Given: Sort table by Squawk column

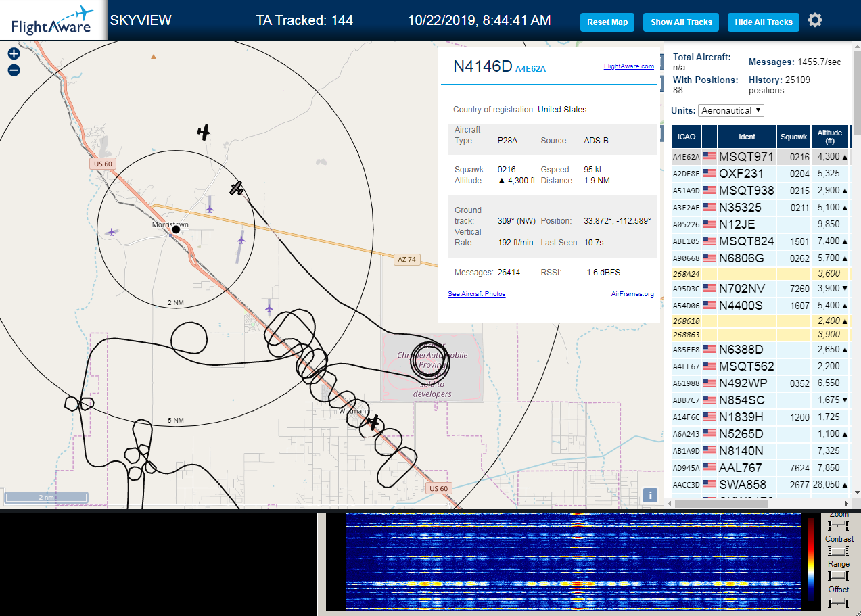Looking at the screenshot, I should coord(793,137).
